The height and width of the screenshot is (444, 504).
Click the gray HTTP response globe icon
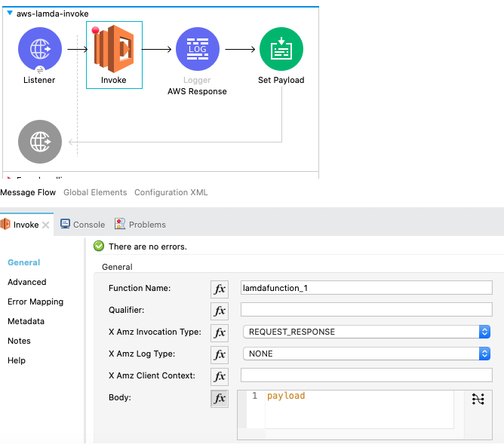[40, 141]
